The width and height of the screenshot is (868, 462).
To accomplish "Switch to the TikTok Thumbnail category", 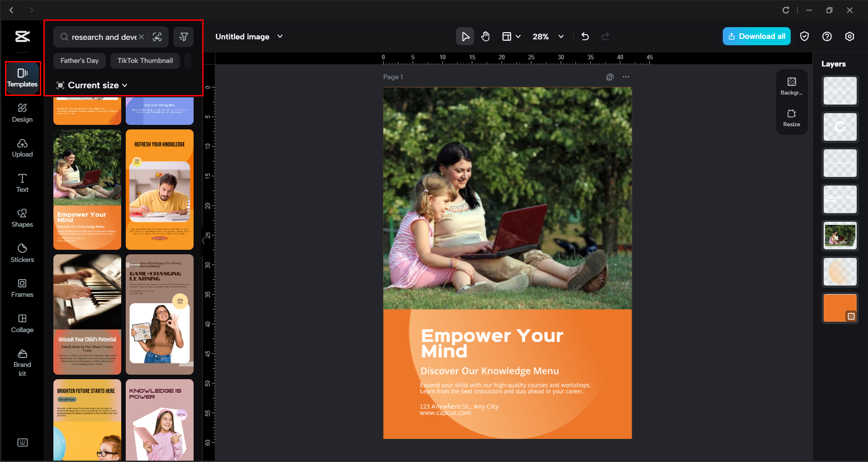I will click(145, 60).
